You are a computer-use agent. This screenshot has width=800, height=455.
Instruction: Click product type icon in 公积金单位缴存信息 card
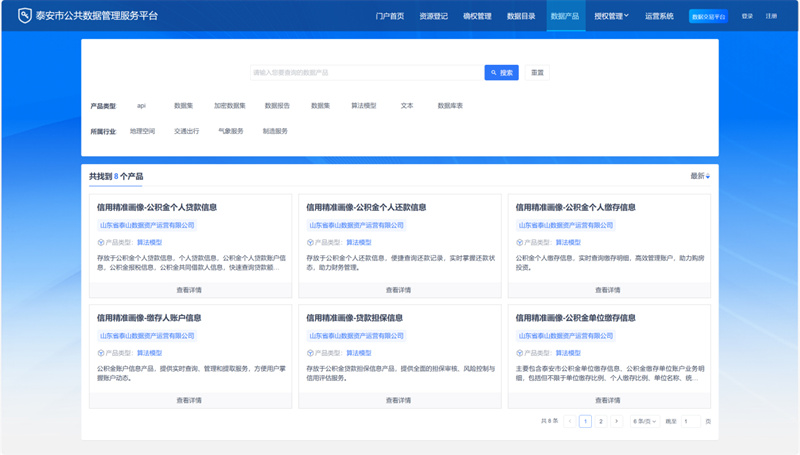[519, 353]
